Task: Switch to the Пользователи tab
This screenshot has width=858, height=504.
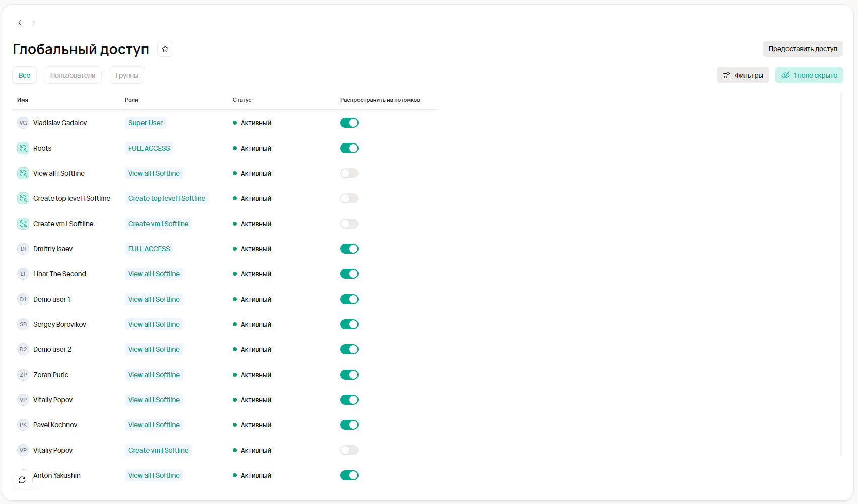Action: [73, 75]
